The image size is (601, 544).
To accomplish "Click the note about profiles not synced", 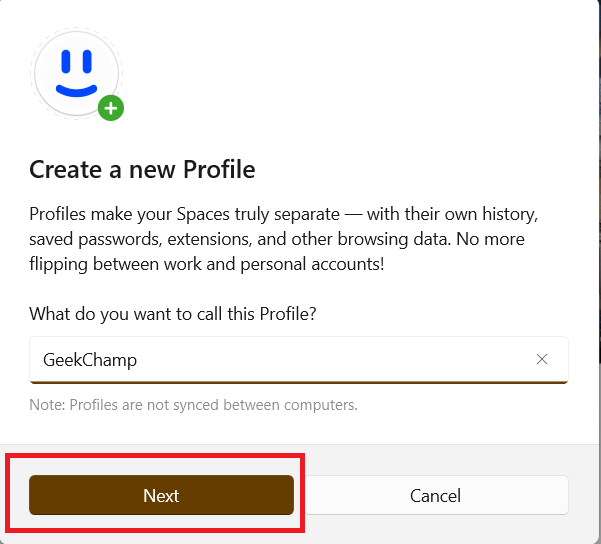I will click(193, 405).
